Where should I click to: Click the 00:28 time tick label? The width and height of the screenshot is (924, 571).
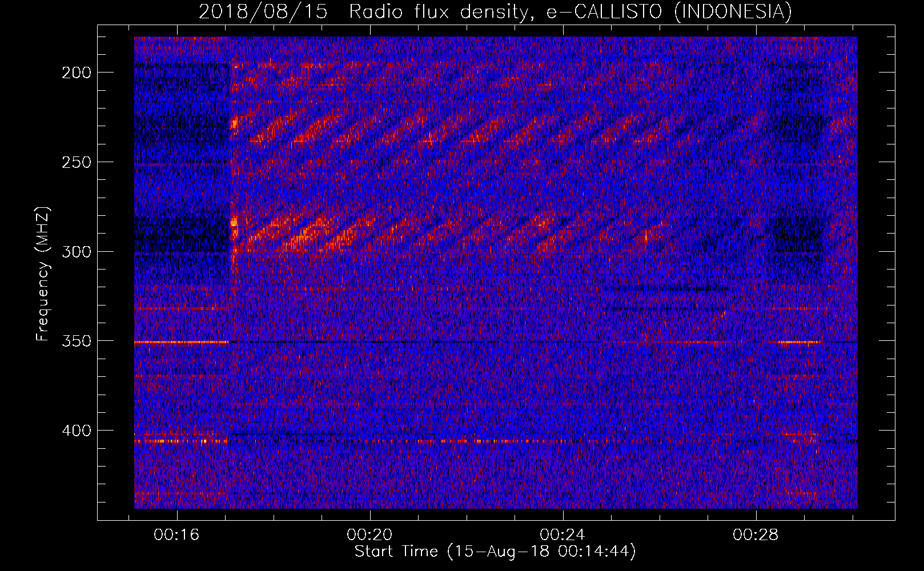pyautogui.click(x=756, y=534)
